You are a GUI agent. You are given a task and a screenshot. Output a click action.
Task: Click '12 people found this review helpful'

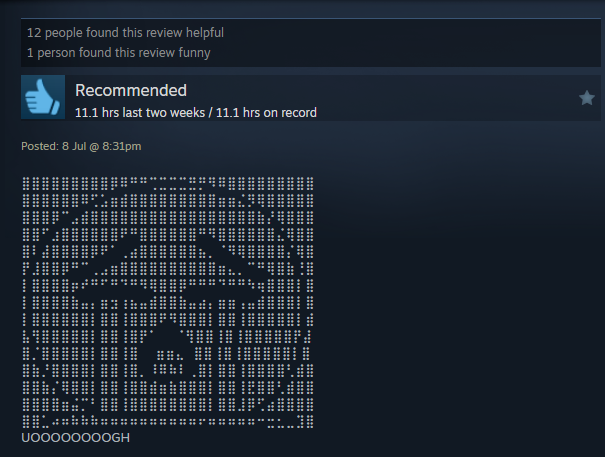pyautogui.click(x=125, y=33)
